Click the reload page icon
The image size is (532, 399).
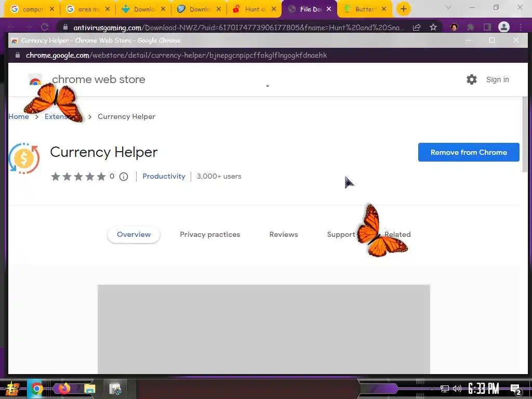pos(45,27)
